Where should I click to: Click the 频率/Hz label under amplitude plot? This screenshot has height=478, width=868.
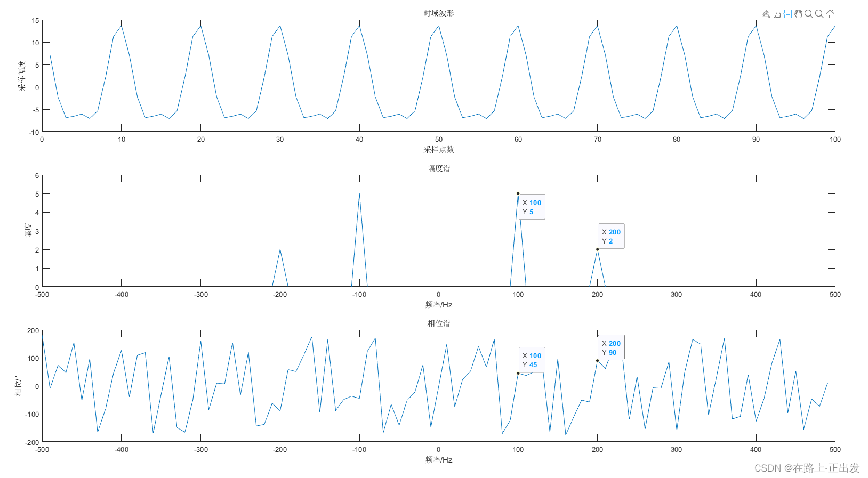[x=439, y=305]
